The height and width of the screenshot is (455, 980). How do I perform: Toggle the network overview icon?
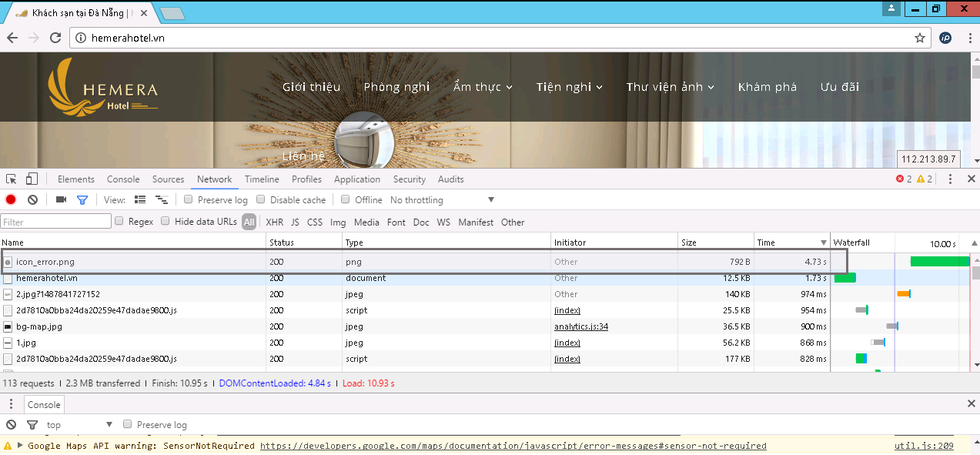pos(162,200)
